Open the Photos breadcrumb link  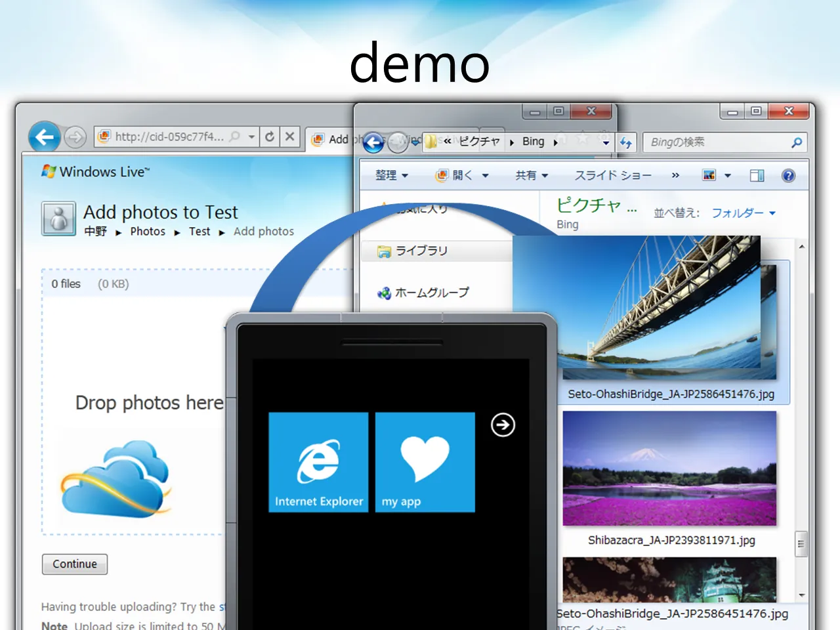[x=148, y=232]
